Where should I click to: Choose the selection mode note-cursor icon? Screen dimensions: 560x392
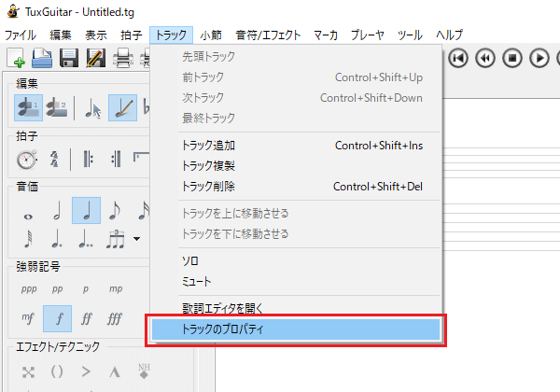coord(93,108)
